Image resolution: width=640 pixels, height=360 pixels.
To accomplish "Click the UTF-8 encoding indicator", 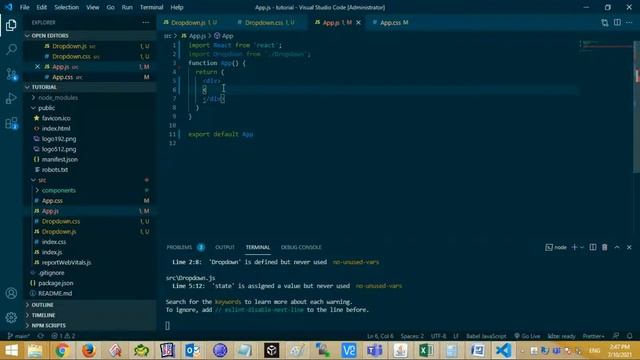I will (x=438, y=336).
